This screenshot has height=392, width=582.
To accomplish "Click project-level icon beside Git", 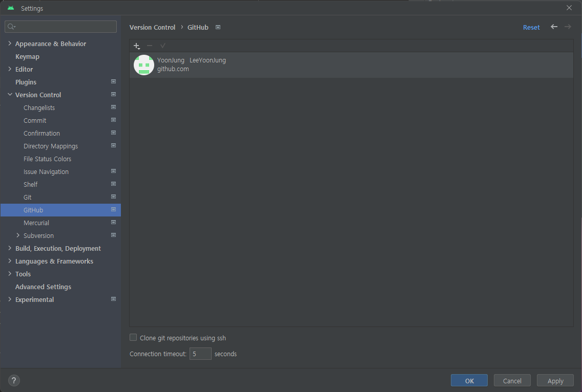I will click(x=114, y=197).
